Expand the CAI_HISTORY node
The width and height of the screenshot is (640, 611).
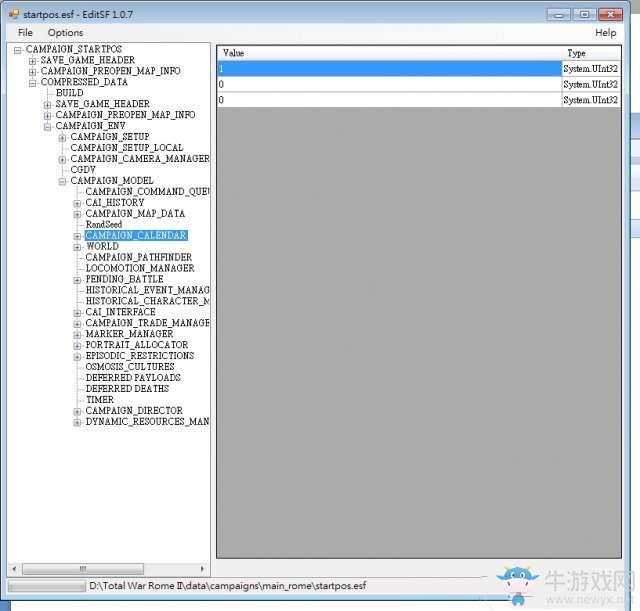77,203
